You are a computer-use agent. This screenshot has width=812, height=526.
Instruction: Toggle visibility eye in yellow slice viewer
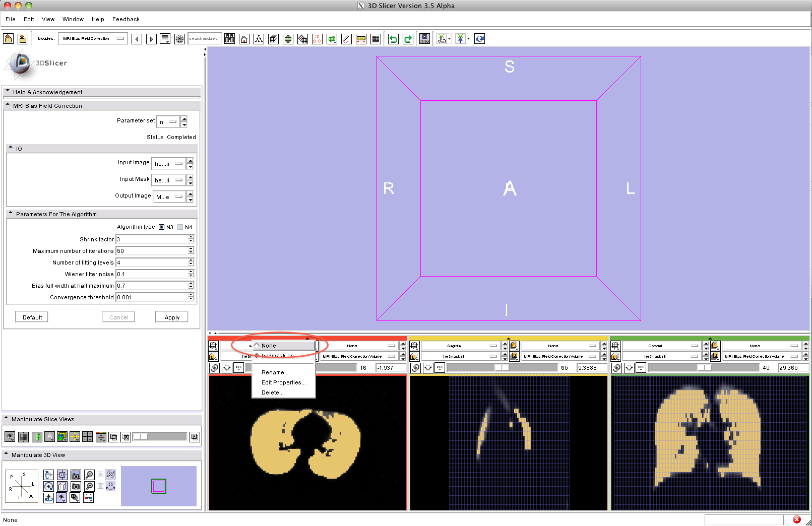428,368
